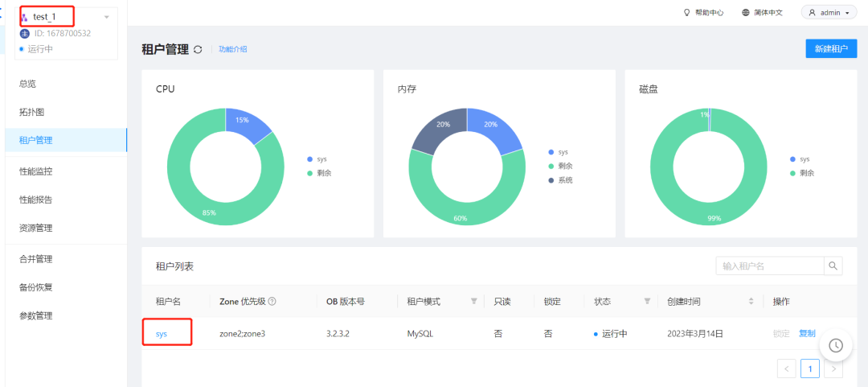Select 租户管理 in sidebar
Screen dimensions: 868x387
coord(66,140)
